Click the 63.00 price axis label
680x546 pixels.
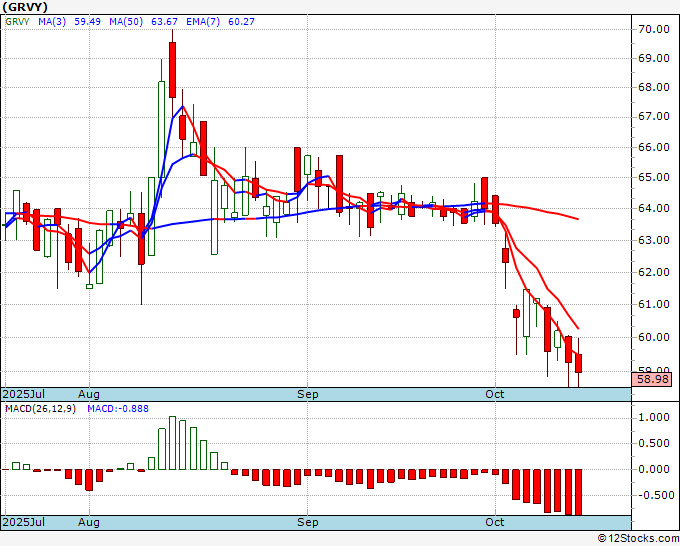tap(654, 240)
